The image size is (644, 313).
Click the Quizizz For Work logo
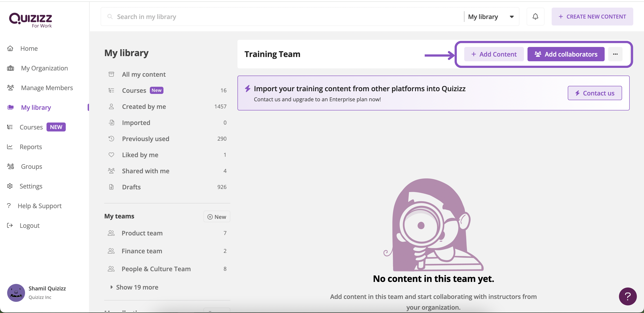point(31,20)
